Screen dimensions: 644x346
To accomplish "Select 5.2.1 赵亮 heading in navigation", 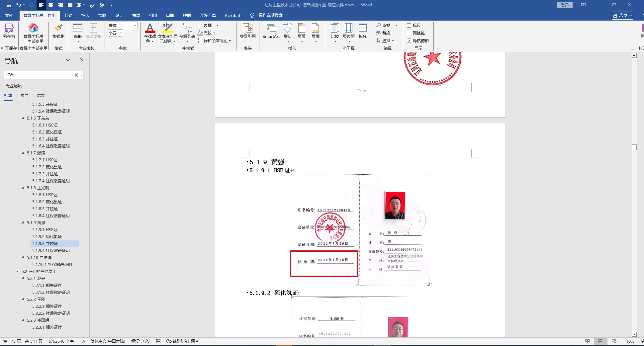I will click(x=36, y=279).
